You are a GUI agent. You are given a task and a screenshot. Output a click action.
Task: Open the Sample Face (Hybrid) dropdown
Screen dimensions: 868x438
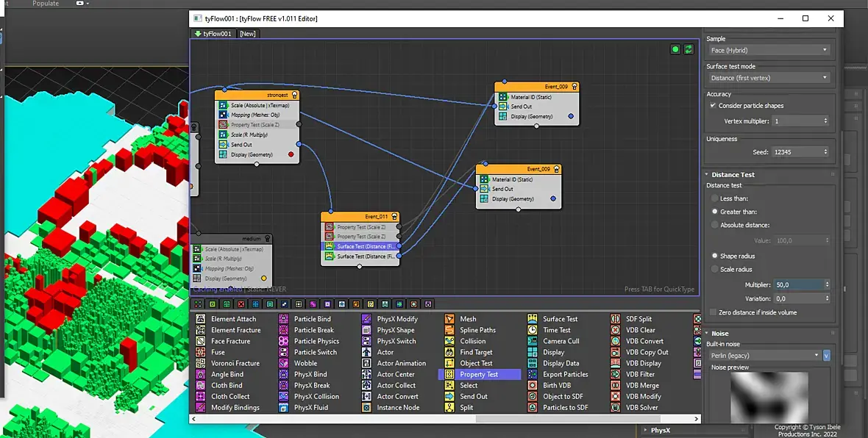pos(769,50)
